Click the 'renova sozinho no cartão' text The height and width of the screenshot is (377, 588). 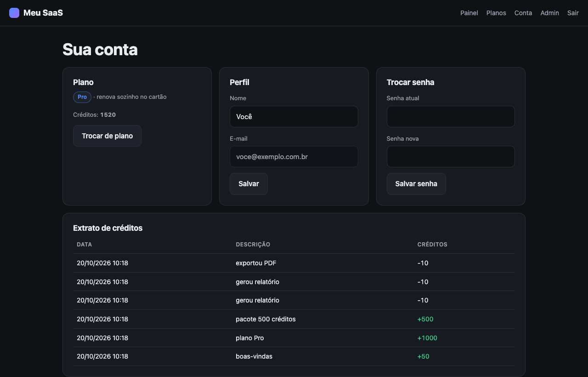point(131,97)
